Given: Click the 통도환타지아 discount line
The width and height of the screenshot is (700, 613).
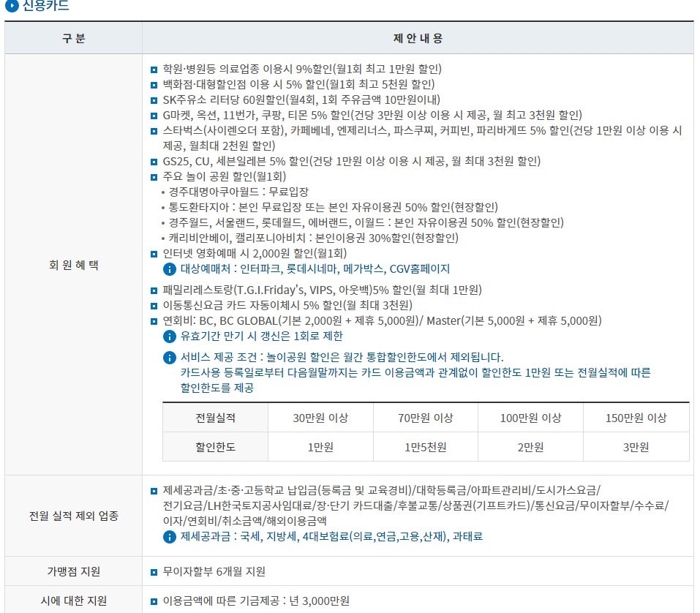Looking at the screenshot, I should point(333,207).
